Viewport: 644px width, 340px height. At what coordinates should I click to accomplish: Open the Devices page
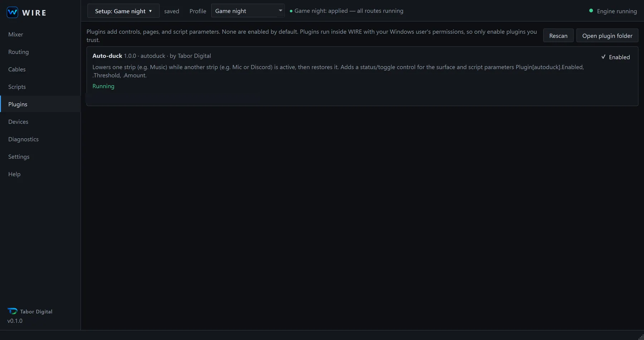pos(40,122)
